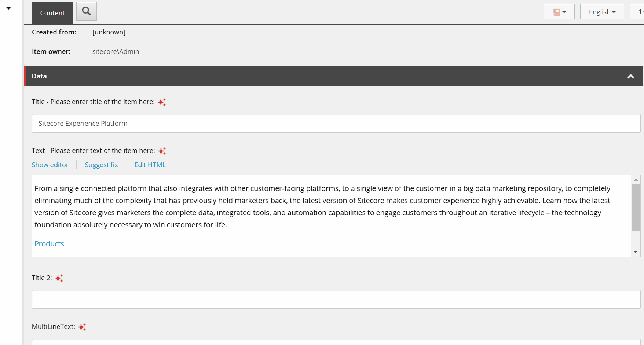This screenshot has height=345, width=644.
Task: Collapse the Data section with chevron
Action: click(x=630, y=76)
